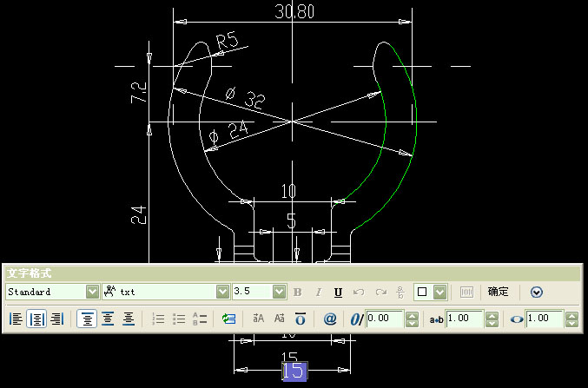
Task: Decrease oblique angle with down arrow
Action: [x=412, y=323]
